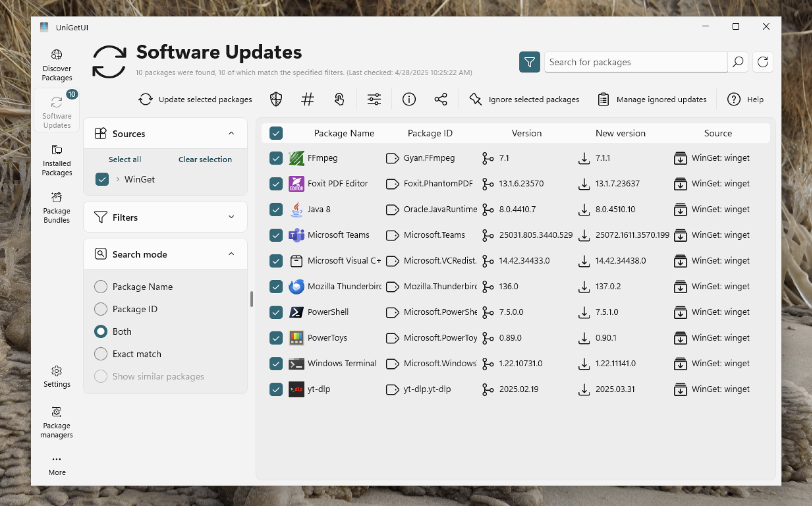The image size is (812, 506).
Task: Click the update-as-administrator shield icon
Action: click(276, 99)
